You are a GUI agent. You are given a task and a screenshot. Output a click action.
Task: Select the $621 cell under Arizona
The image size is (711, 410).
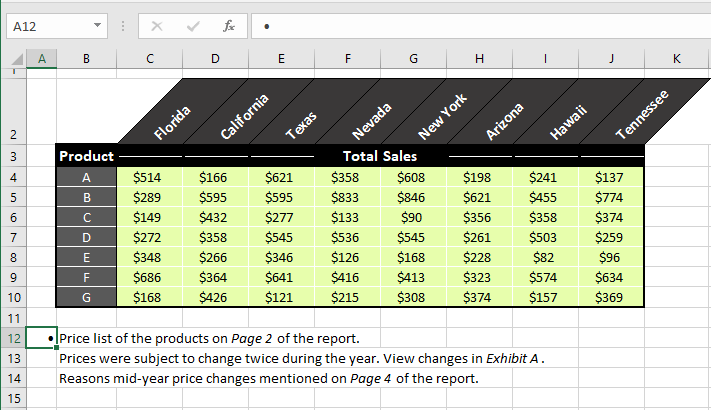click(479, 197)
